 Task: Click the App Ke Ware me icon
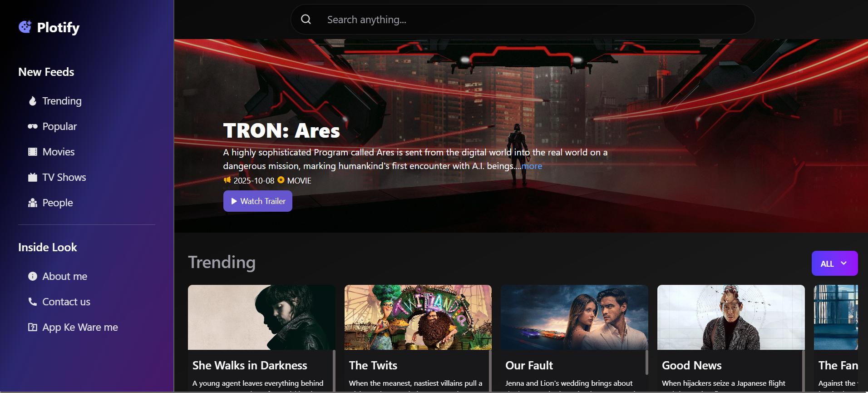coord(32,327)
